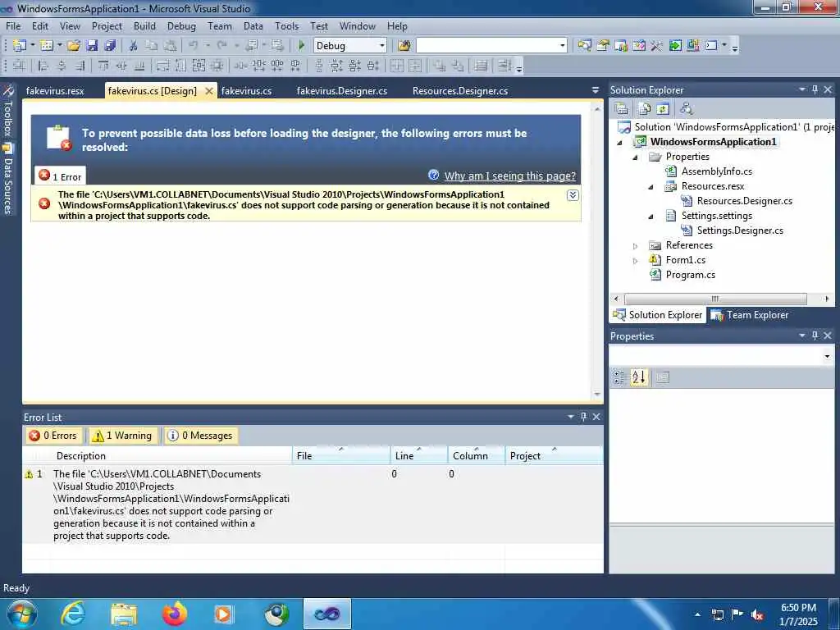Open the Toolbox side panel
Image resolution: width=840 pixels, height=630 pixels.
click(x=7, y=112)
